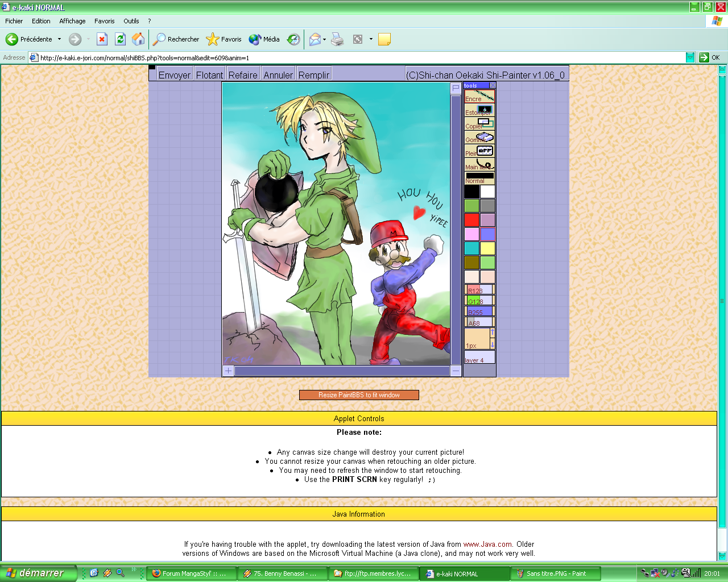Viewport: 728px width, 582px height.
Task: Open the address bar dropdown
Action: (x=690, y=57)
